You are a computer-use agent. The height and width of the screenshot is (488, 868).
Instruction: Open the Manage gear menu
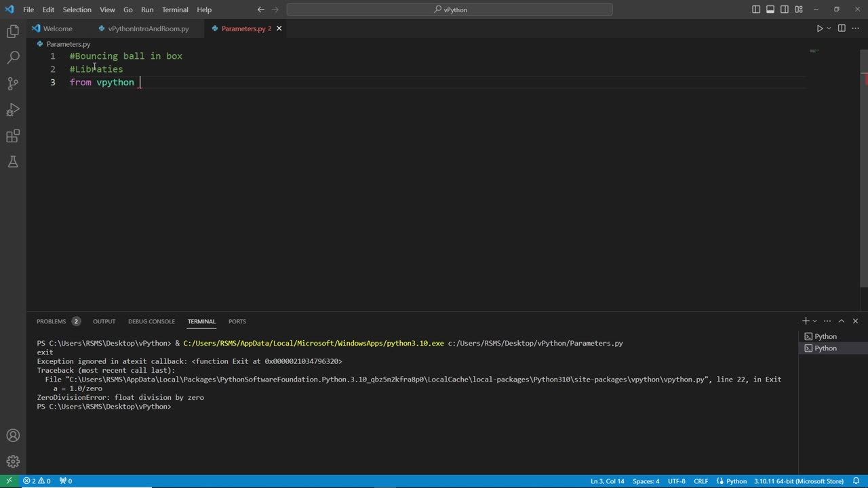(13, 462)
